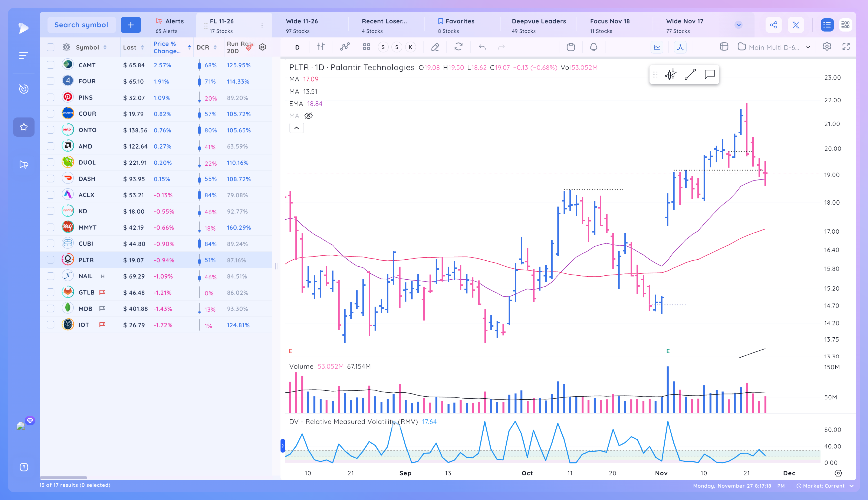Open the screener radar icon in sidebar
The width and height of the screenshot is (868, 500).
pyautogui.click(x=23, y=89)
